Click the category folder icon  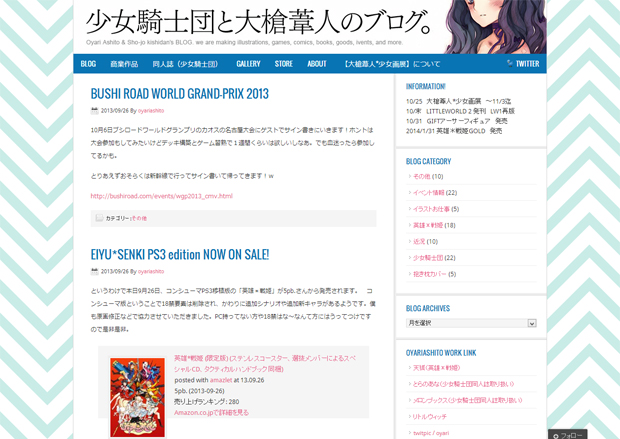[99, 218]
